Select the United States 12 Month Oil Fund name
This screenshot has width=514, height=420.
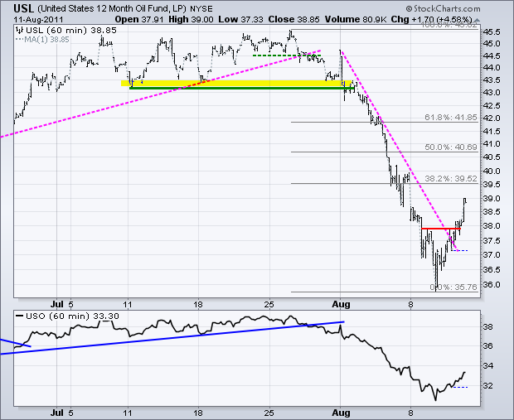click(x=112, y=8)
